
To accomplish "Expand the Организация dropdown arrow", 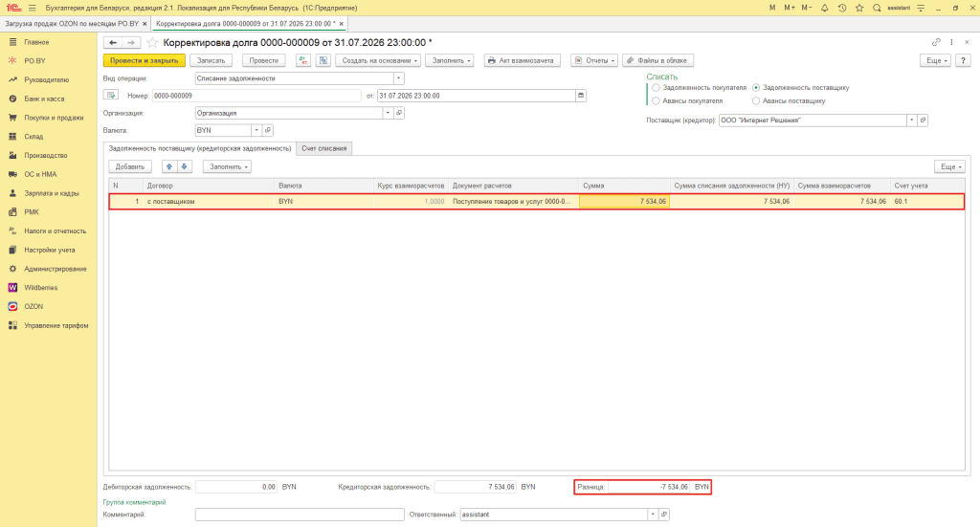I will pos(388,113).
